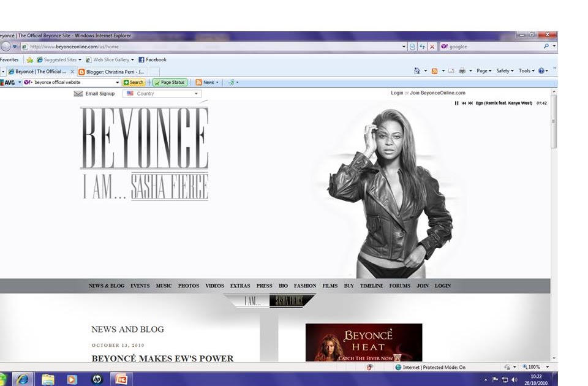Image resolution: width=588 pixels, height=386 pixels.
Task: Open the blank new tab button
Action: [x=154, y=72]
